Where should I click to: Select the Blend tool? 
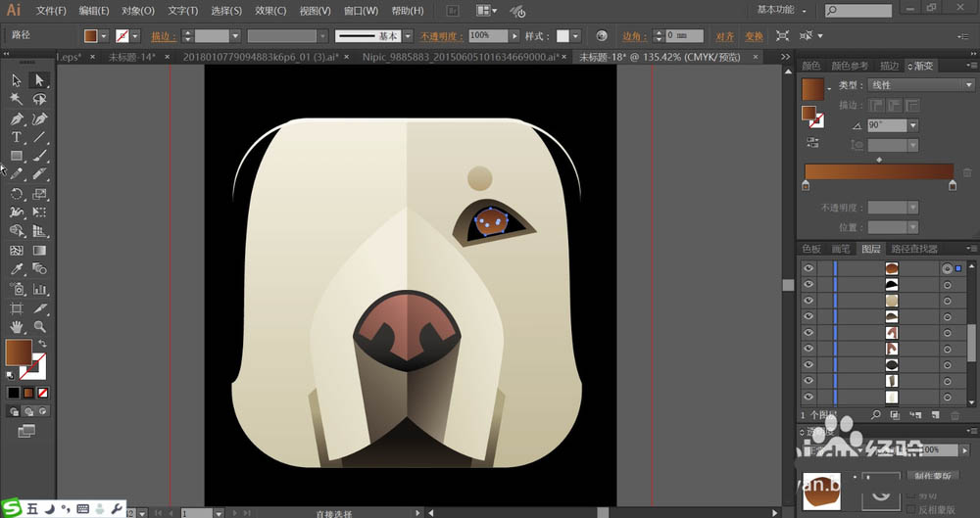39,269
